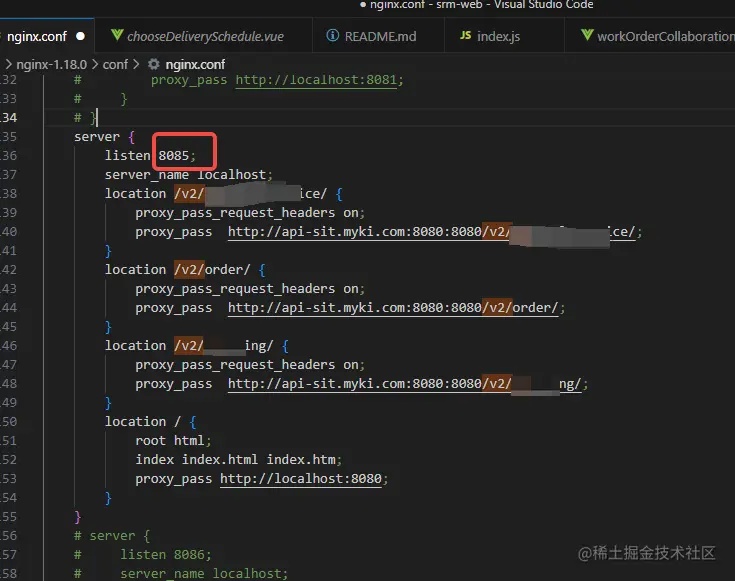Click the closing brace on line 55
Image resolution: width=735 pixels, height=581 pixels.
point(78,517)
